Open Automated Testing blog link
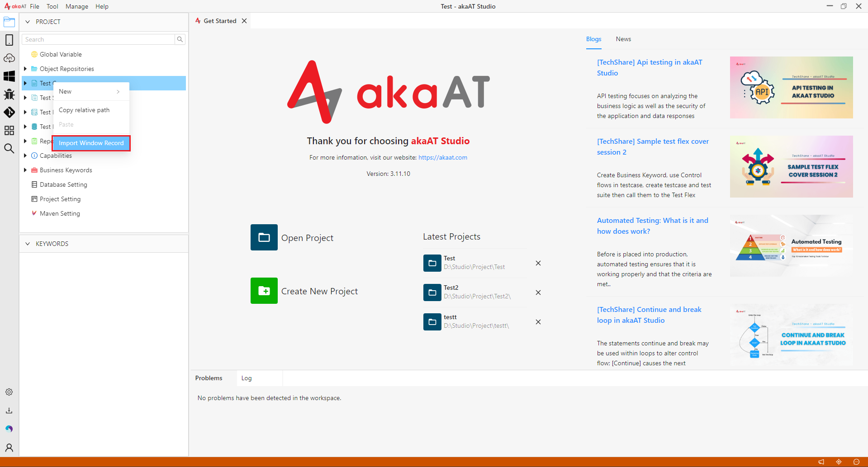The width and height of the screenshot is (868, 467). point(652,226)
